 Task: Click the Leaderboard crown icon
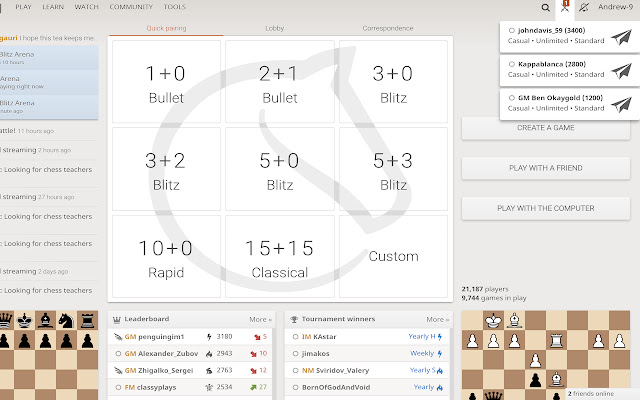(x=116, y=320)
